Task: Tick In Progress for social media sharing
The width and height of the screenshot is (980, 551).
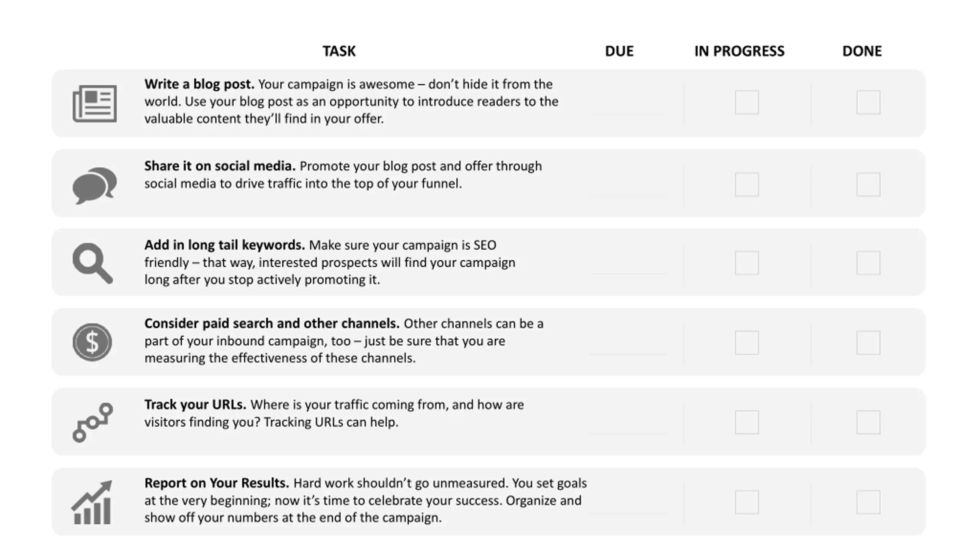Action: [x=746, y=184]
